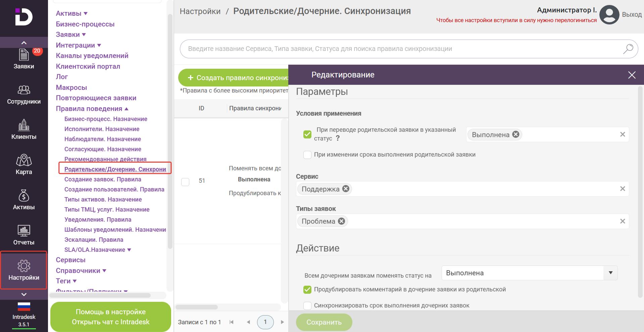Viewport: 644px width, 332px height.
Task: Remove the Поддержка service tag
Action: (x=346, y=189)
